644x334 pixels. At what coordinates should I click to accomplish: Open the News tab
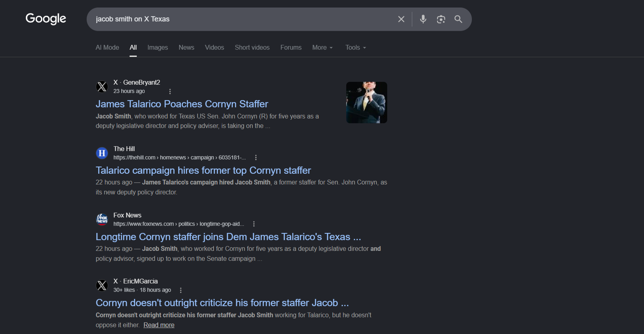(x=186, y=47)
